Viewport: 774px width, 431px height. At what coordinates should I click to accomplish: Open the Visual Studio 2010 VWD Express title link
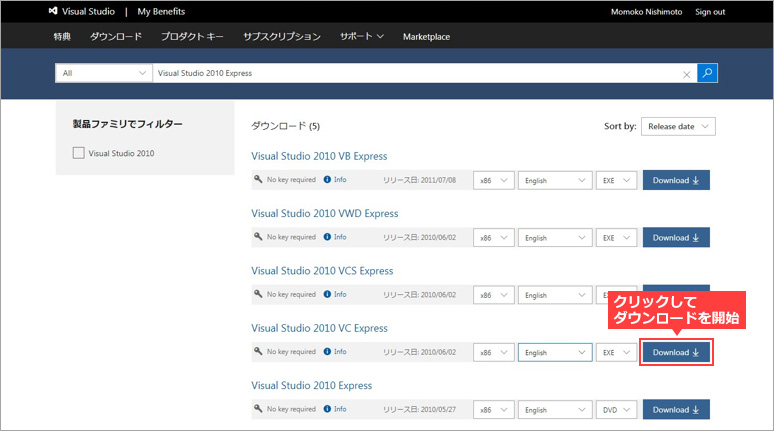325,213
